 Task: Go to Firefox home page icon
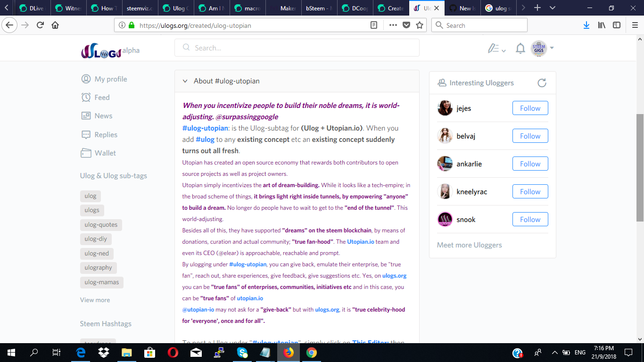pos(55,25)
